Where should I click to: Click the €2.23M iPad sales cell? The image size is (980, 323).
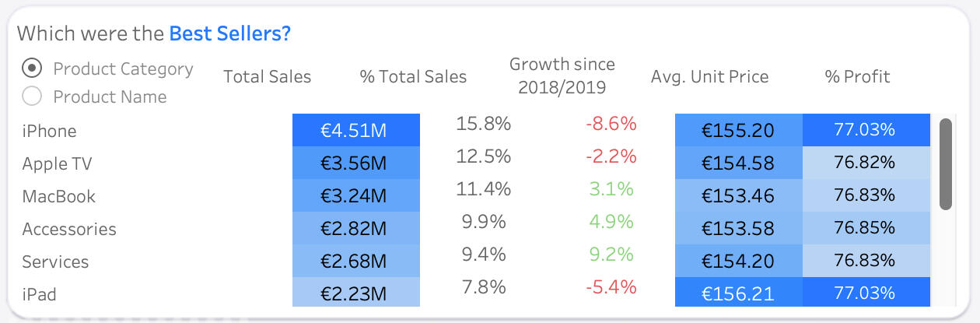355,293
